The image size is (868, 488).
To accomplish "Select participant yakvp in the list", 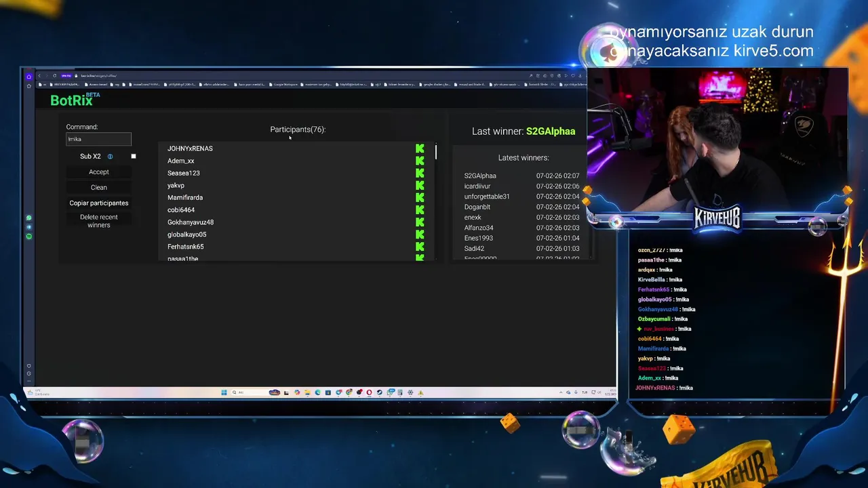I will click(x=176, y=185).
